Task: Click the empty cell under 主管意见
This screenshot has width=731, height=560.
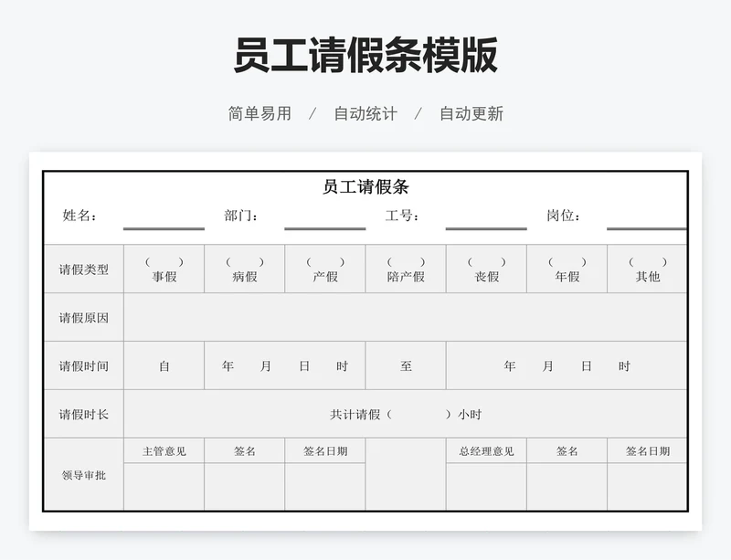Action: point(164,487)
